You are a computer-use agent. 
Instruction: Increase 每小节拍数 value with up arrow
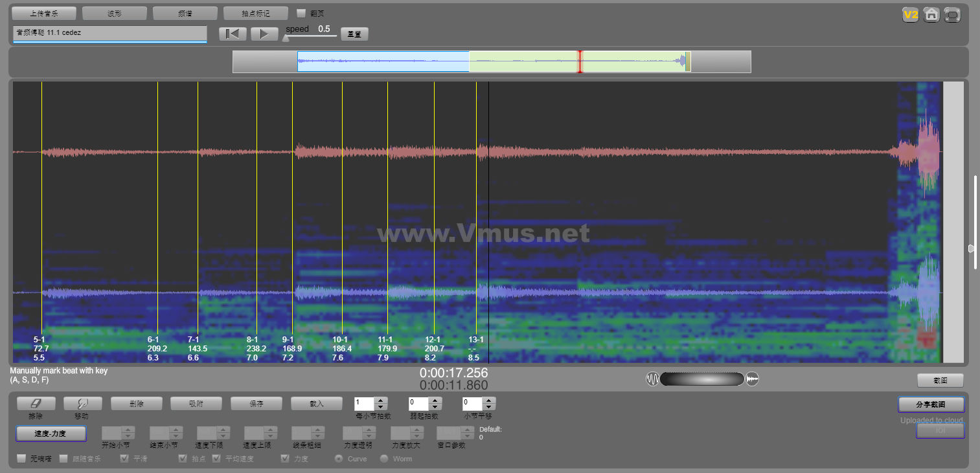(x=381, y=401)
